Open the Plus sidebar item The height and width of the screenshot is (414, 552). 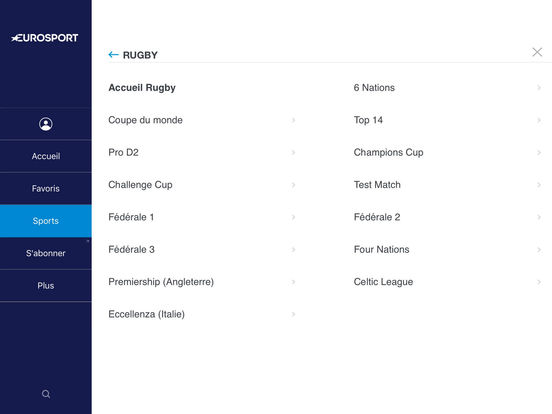pyautogui.click(x=46, y=286)
